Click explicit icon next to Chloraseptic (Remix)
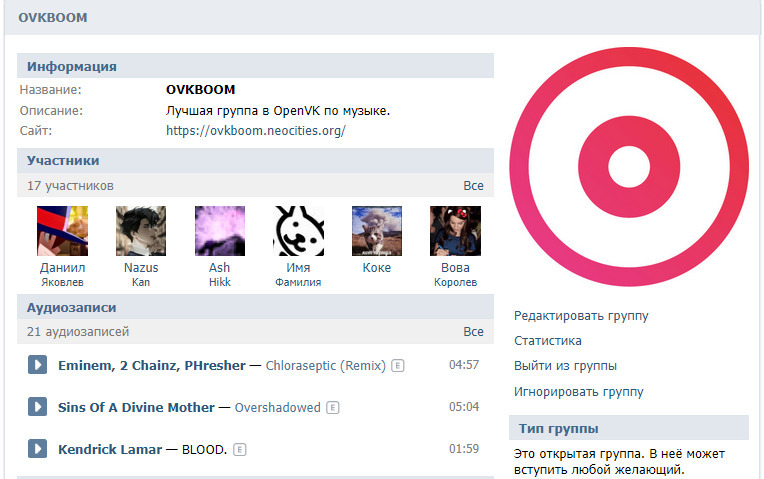764x479 pixels. [398, 365]
